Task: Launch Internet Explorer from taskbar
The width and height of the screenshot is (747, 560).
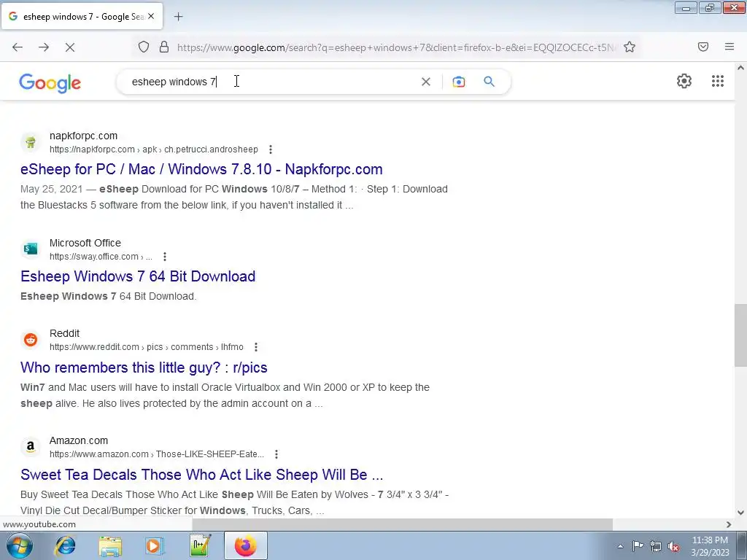Action: point(65,545)
